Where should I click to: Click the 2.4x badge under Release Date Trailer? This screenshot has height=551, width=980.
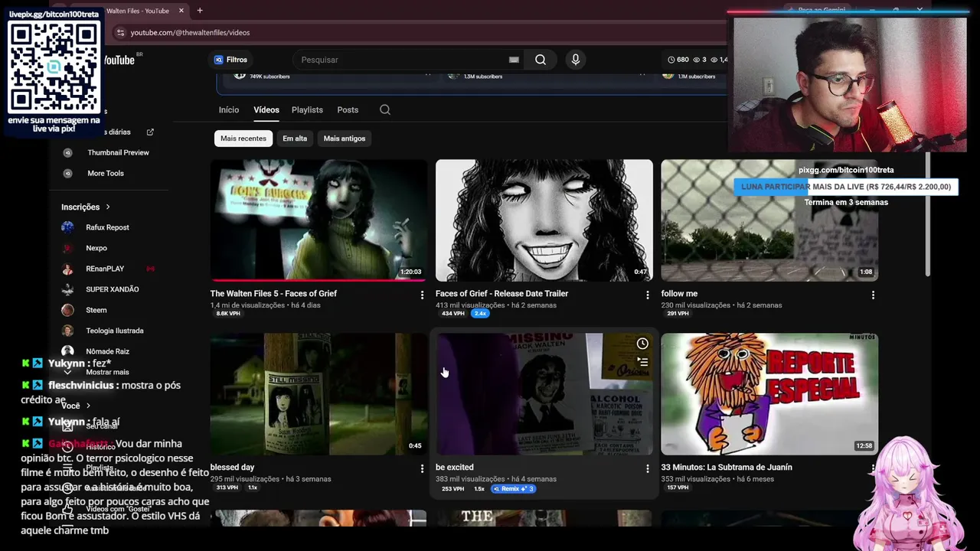480,313
